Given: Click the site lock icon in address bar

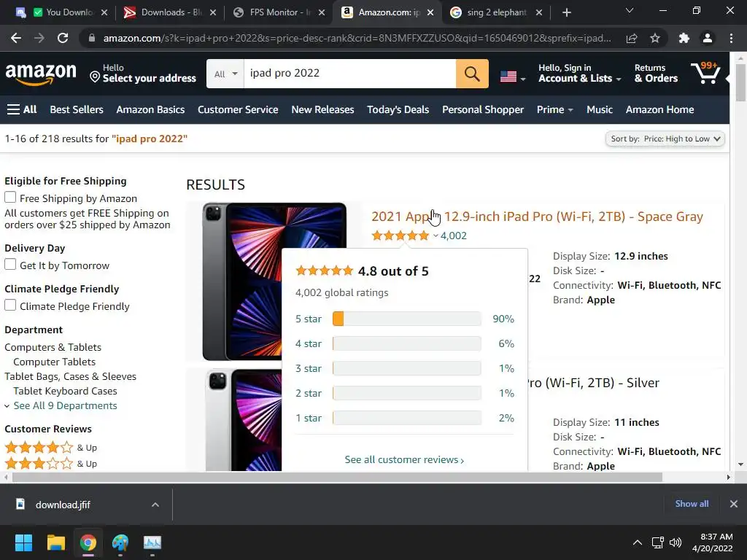Looking at the screenshot, I should (92, 38).
